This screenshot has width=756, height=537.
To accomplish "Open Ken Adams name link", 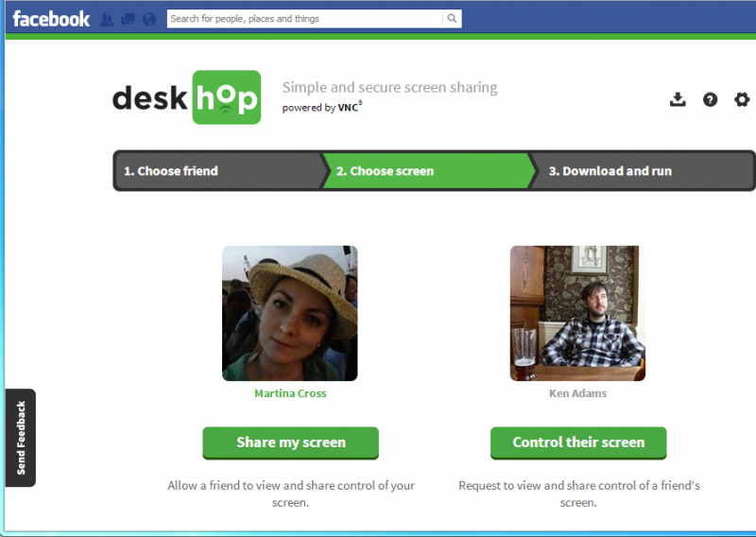I will [x=577, y=393].
